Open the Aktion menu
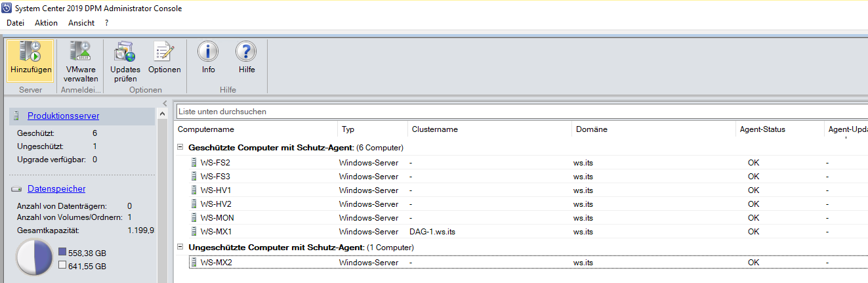The width and height of the screenshot is (868, 283). pos(47,23)
